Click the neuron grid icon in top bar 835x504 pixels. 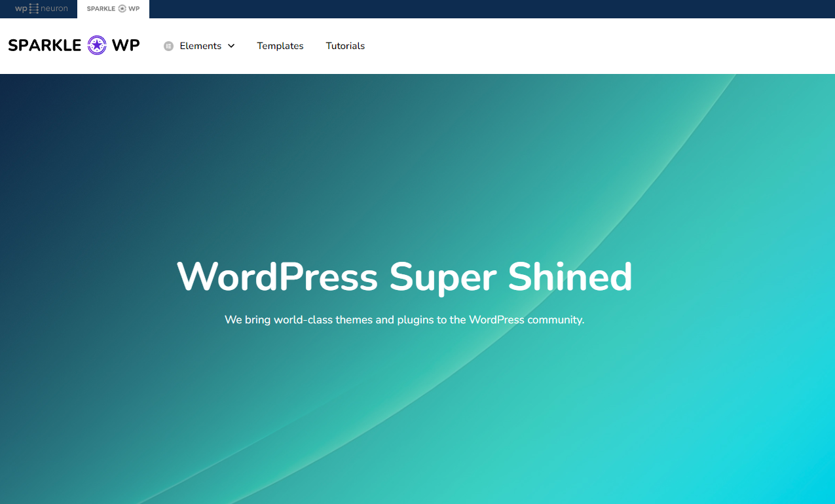point(35,9)
